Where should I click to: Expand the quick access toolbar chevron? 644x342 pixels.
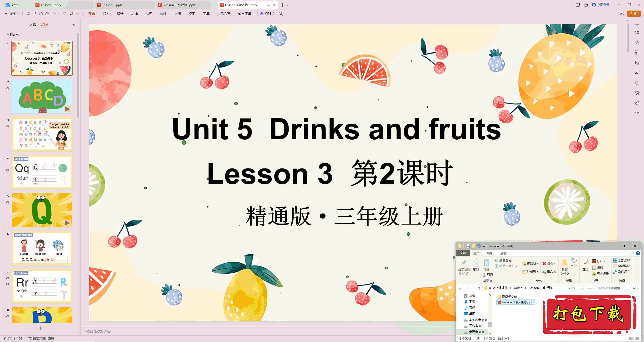coord(77,14)
